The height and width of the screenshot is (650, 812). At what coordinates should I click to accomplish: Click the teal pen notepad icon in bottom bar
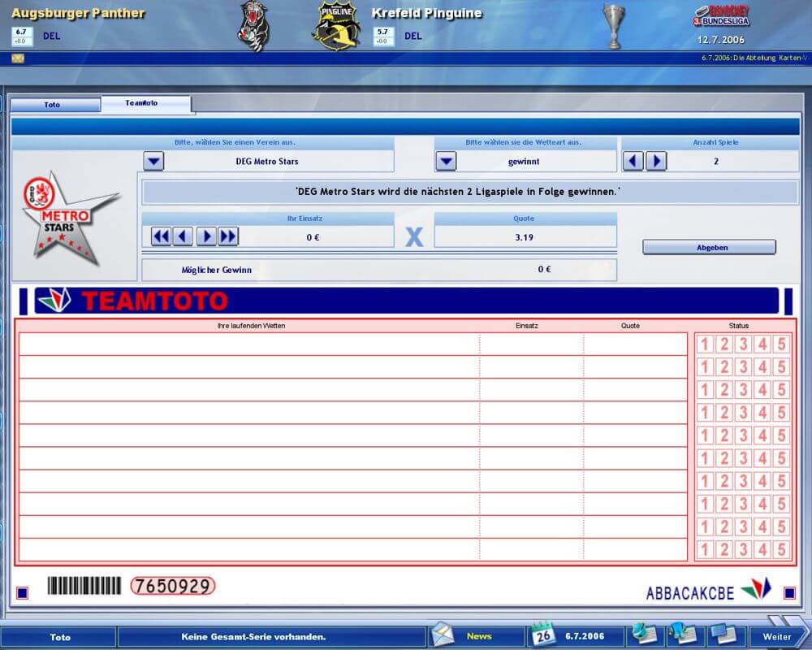[645, 635]
